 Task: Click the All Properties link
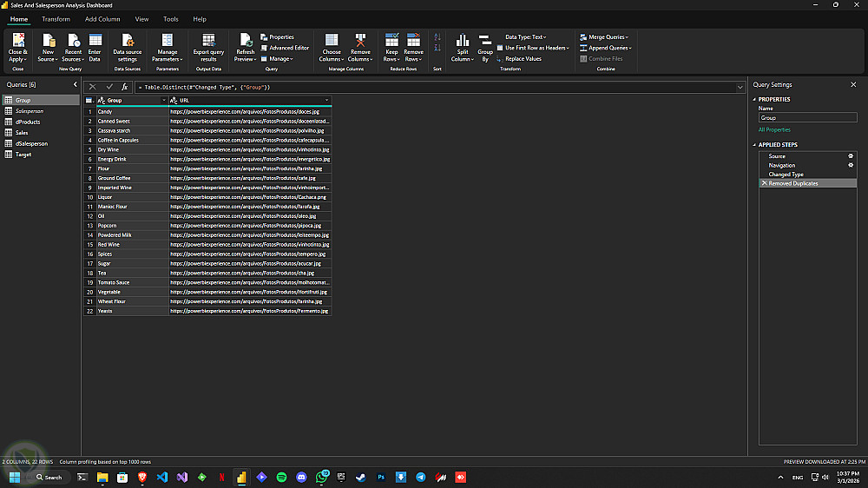774,129
